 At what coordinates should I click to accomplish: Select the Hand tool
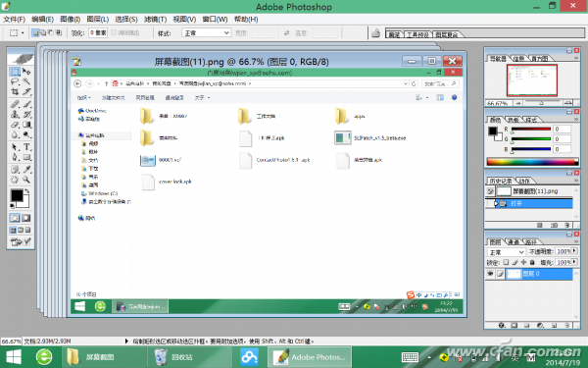(x=15, y=180)
